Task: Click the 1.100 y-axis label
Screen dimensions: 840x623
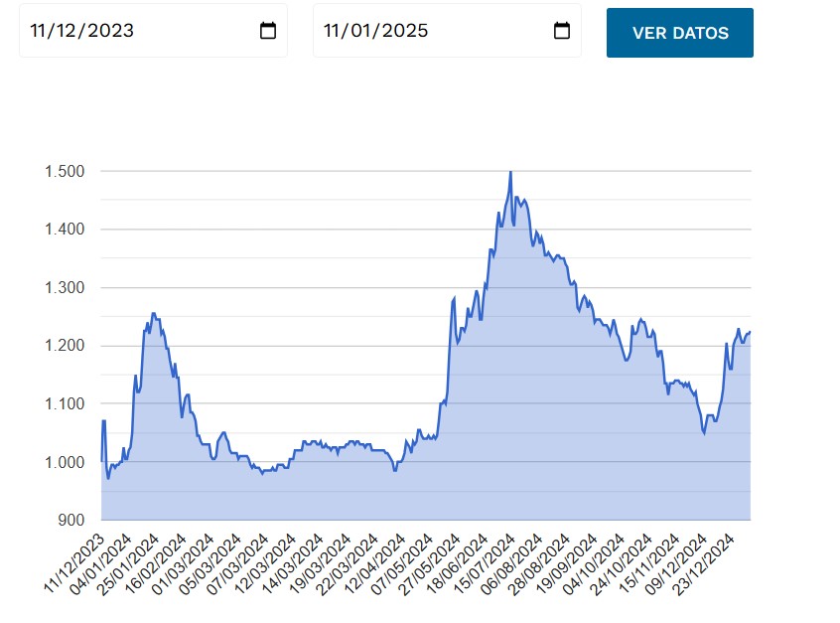Action: click(65, 403)
